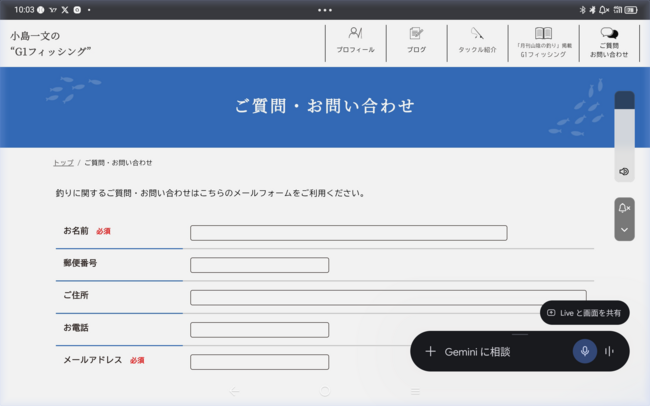Image resolution: width=650 pixels, height=406 pixels.
Task: Tap the Bluetooth status icon
Action: (582, 10)
